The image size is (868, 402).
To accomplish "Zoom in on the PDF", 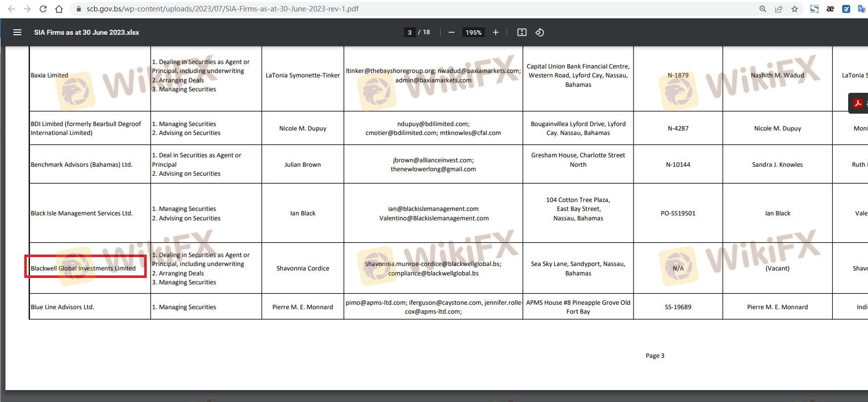I will click(x=495, y=32).
